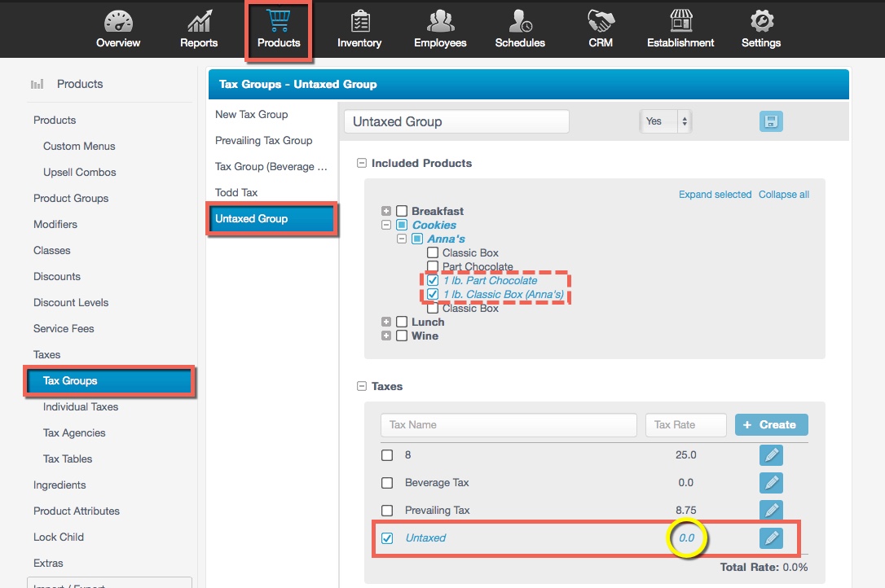Go to Inventory clipboard icon
The width and height of the screenshot is (885, 588).
click(359, 22)
